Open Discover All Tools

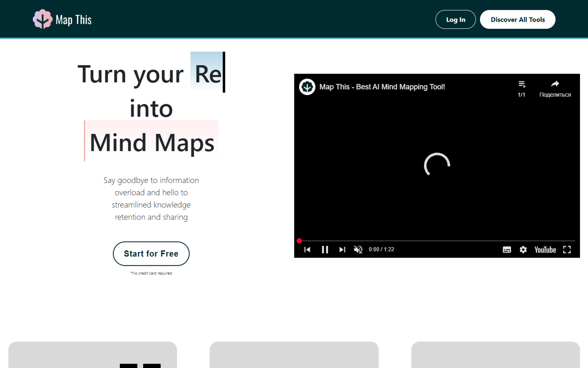click(517, 20)
